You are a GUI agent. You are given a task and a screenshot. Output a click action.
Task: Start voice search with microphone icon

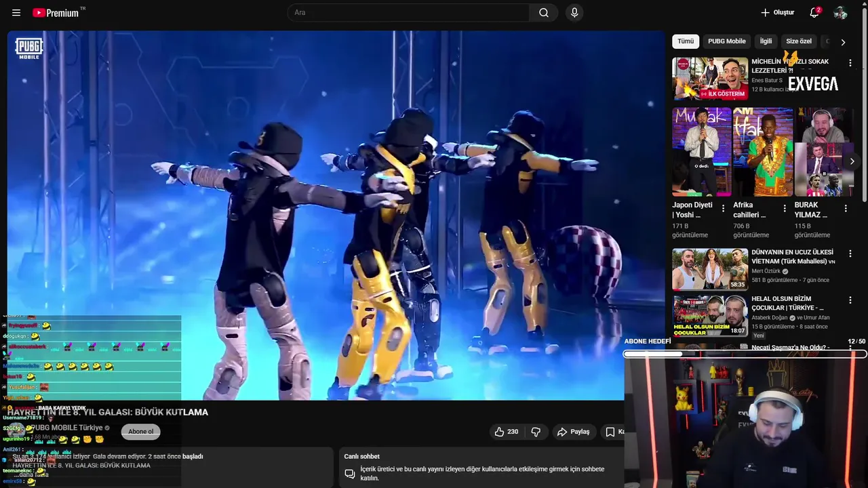tap(574, 13)
